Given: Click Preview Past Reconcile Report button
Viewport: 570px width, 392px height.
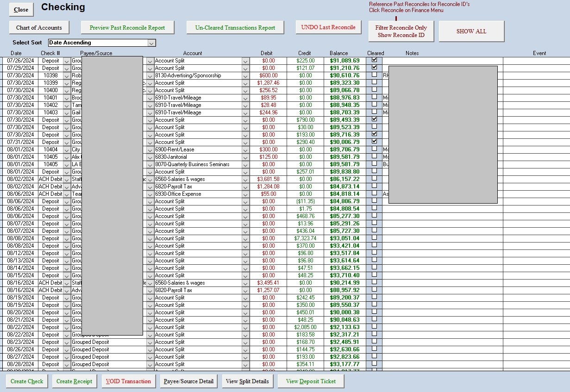Looking at the screenshot, I should (x=127, y=27).
